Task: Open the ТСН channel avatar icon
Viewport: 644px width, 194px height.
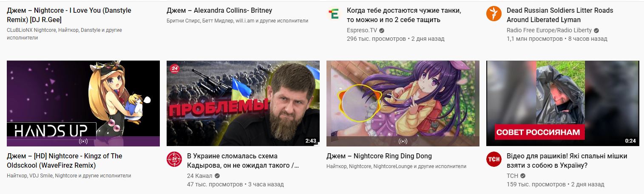Action: (494, 160)
